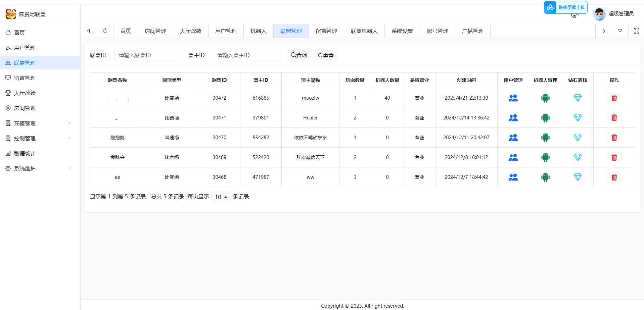The image size is (644, 310).
Task: Delete alliance 30469 with trash icon
Action: [614, 157]
